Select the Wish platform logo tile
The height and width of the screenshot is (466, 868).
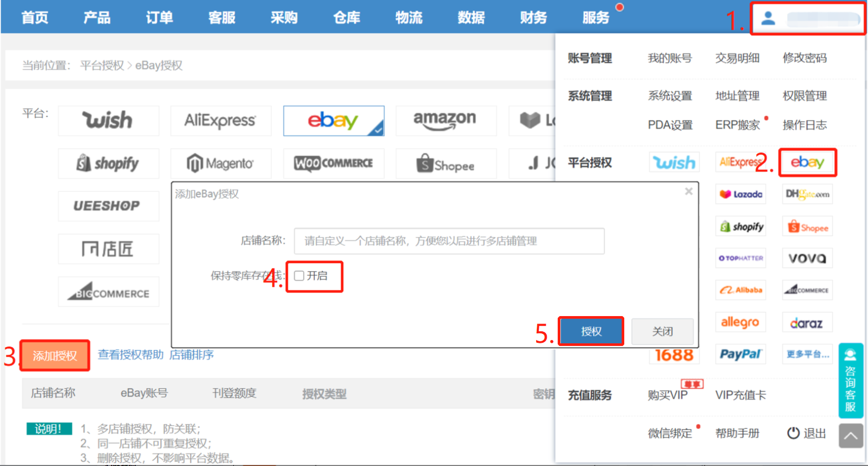(108, 121)
